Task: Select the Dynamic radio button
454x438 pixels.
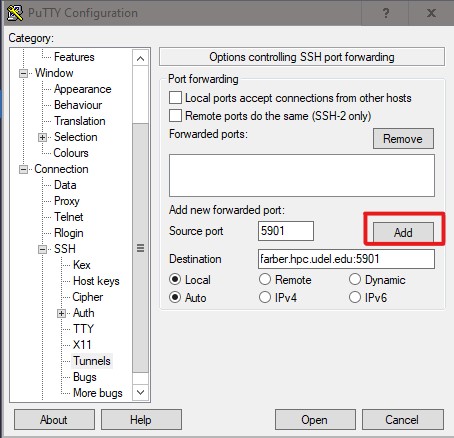Action: coord(355,279)
